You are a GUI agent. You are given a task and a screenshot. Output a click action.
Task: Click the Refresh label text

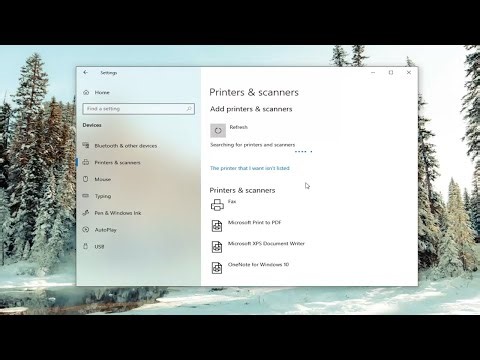[239, 127]
